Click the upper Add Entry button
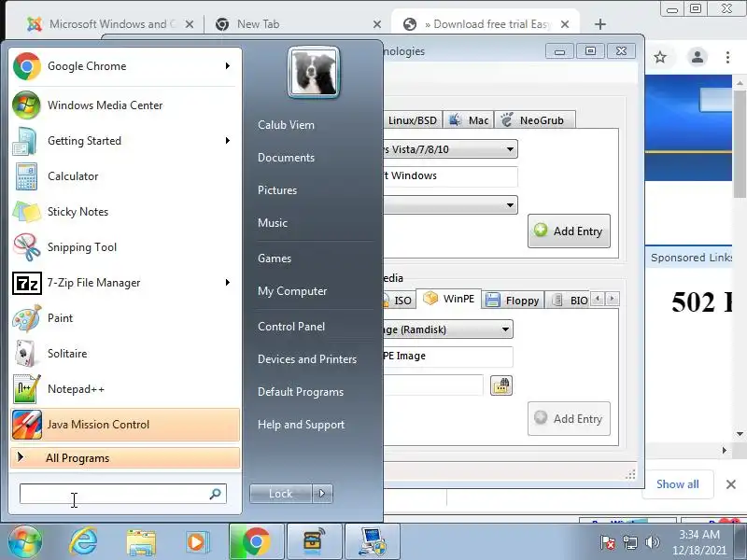Image resolution: width=747 pixels, height=560 pixels. (569, 231)
